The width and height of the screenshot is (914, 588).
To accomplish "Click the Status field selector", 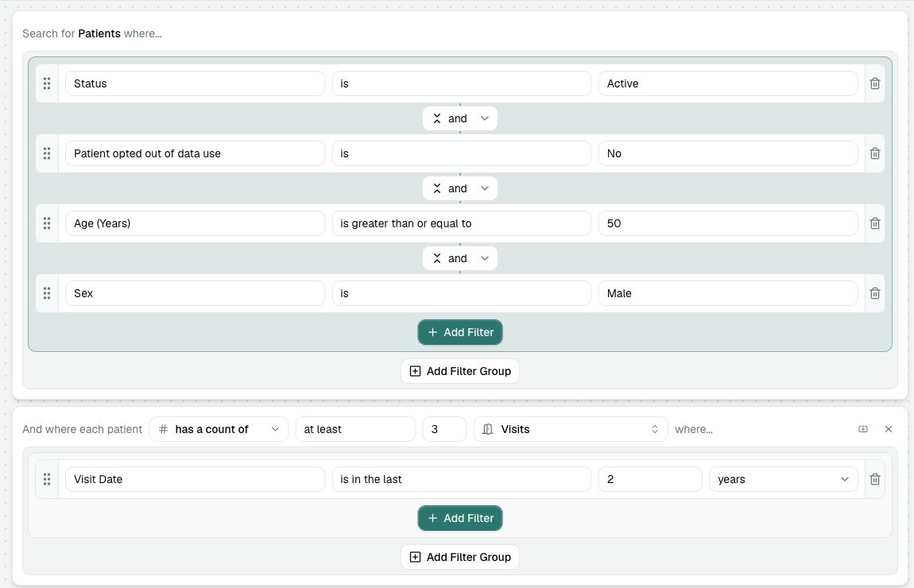I will pyautogui.click(x=195, y=83).
